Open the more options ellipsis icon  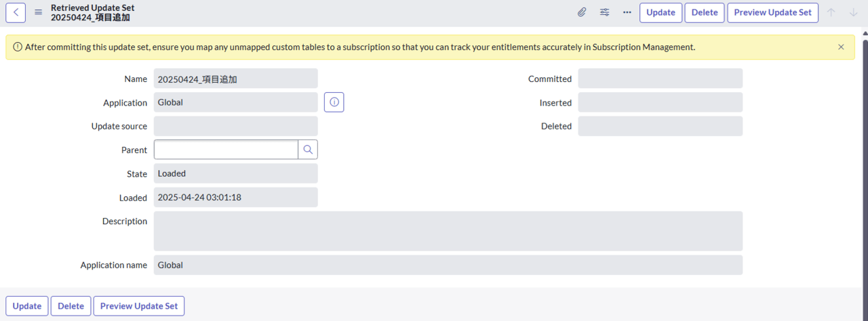click(627, 12)
